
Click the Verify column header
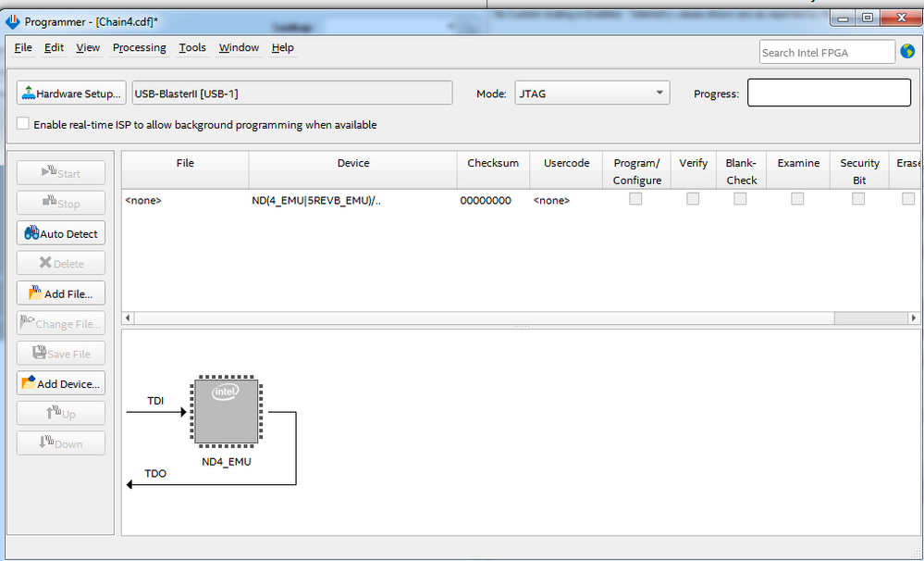[x=693, y=170]
